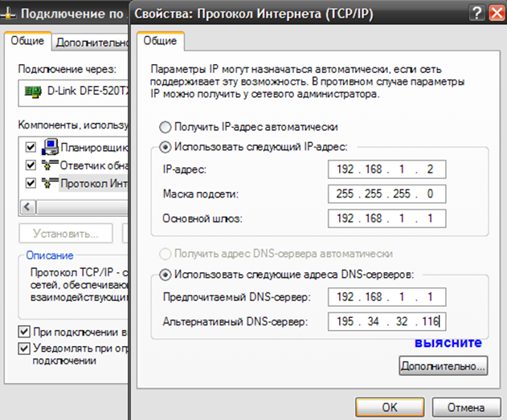This screenshot has width=507, height=420.
Task: Select the Планировщик component row
Action: coord(94,147)
